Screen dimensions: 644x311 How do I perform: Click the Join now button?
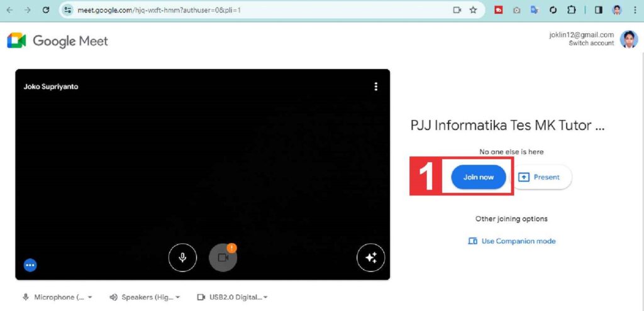pos(479,177)
